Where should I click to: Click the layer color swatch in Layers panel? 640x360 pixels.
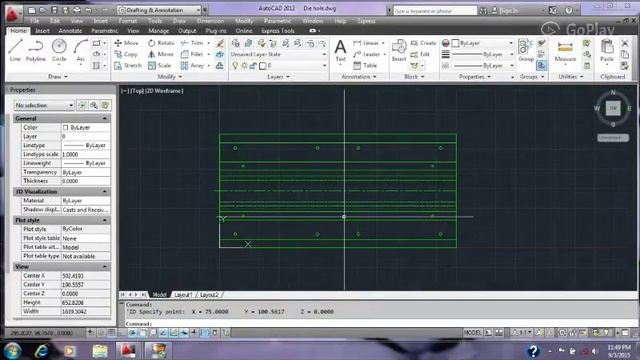pos(262,65)
